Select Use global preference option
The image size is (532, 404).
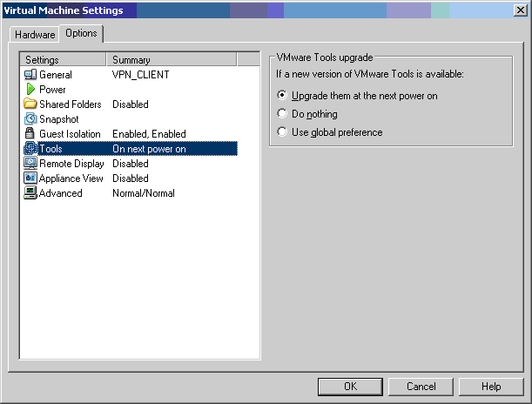[281, 132]
